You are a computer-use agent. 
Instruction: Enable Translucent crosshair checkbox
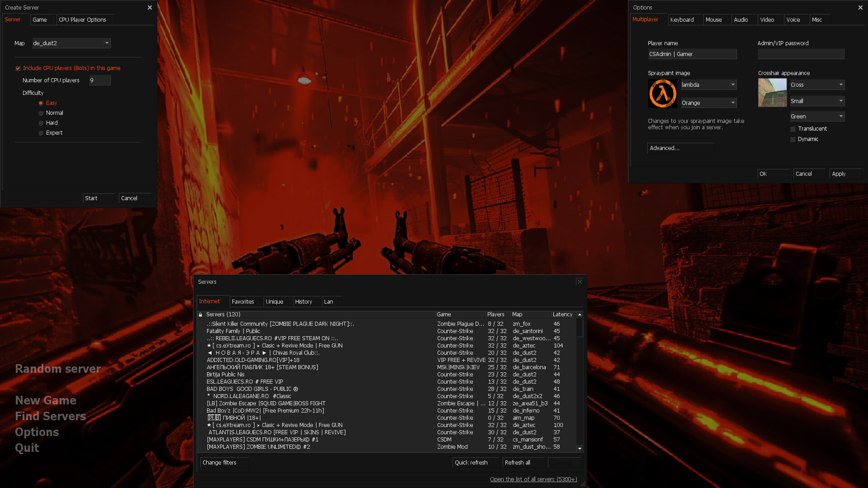(x=793, y=129)
